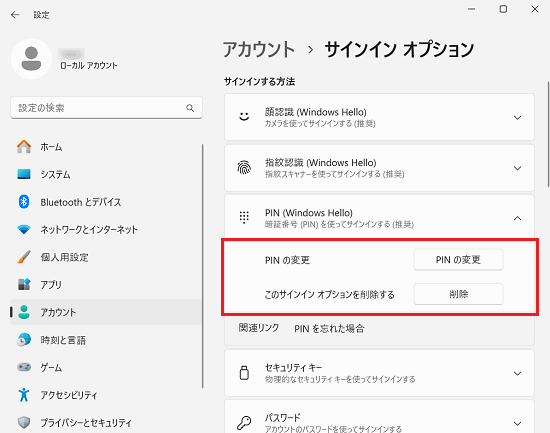This screenshot has width=550, height=433.
Task: Open システム settings category
Action: pyautogui.click(x=106, y=174)
